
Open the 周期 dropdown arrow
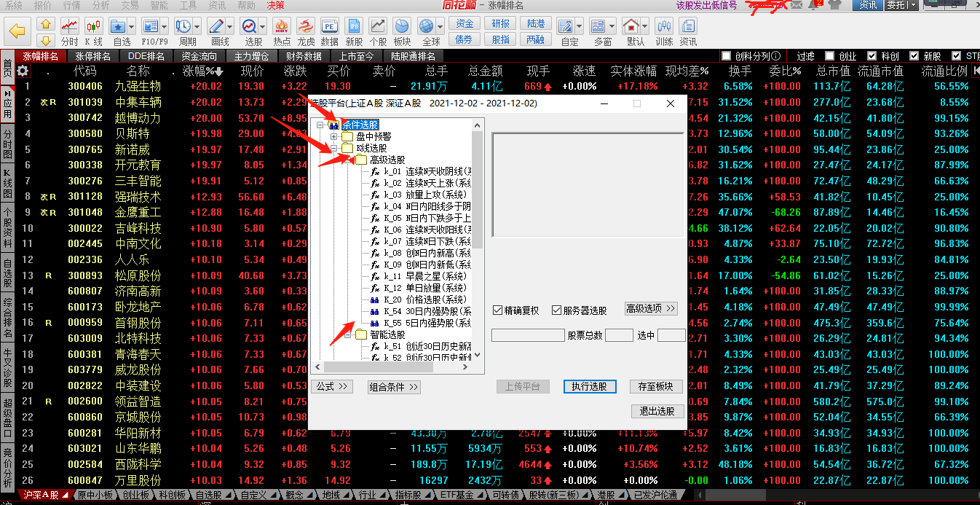197,26
